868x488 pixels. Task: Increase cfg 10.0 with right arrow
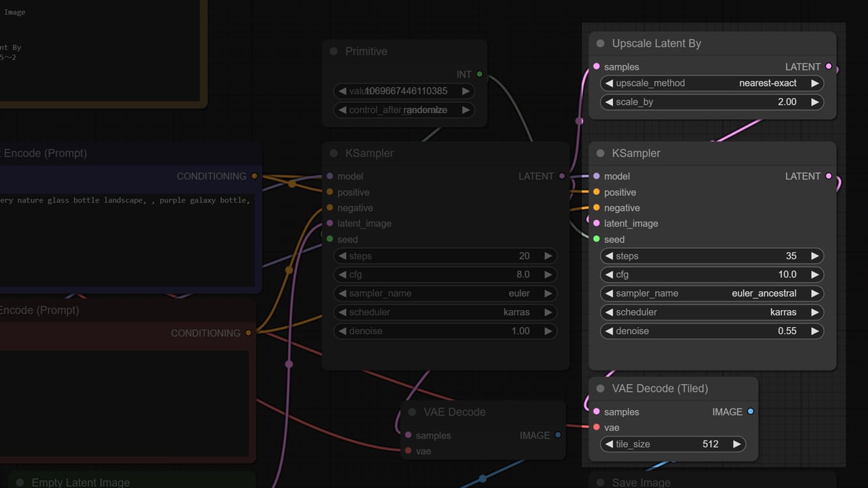815,274
